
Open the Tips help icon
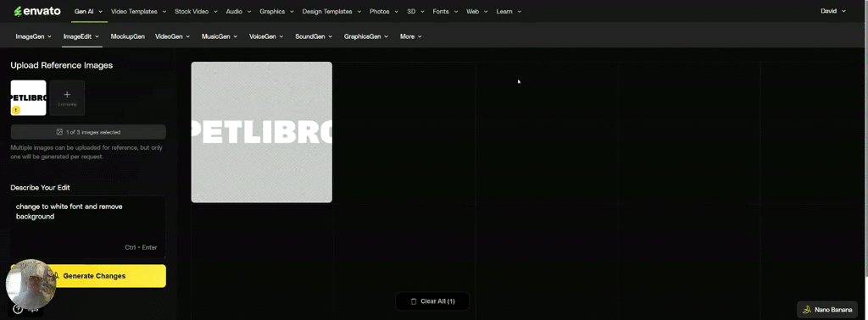tap(19, 309)
